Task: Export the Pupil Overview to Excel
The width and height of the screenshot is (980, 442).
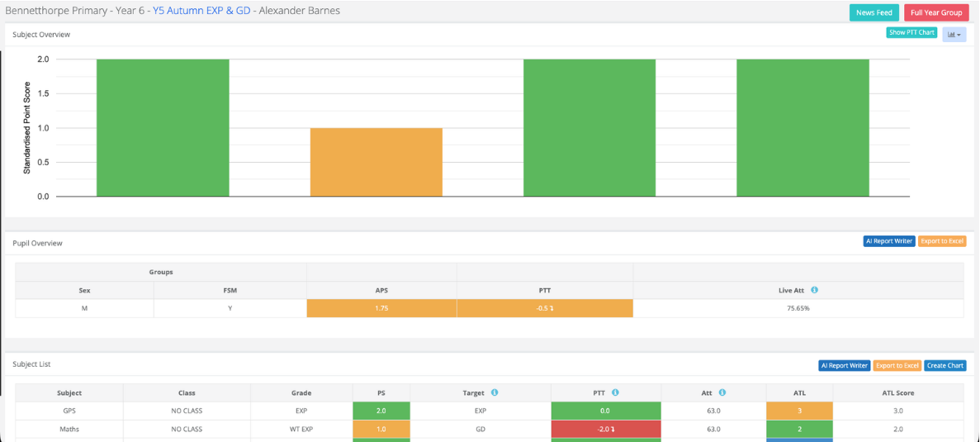Action: [943, 240]
